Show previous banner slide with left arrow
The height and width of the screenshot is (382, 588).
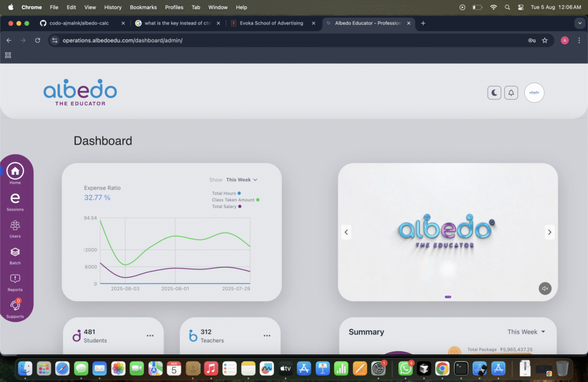pyautogui.click(x=346, y=232)
